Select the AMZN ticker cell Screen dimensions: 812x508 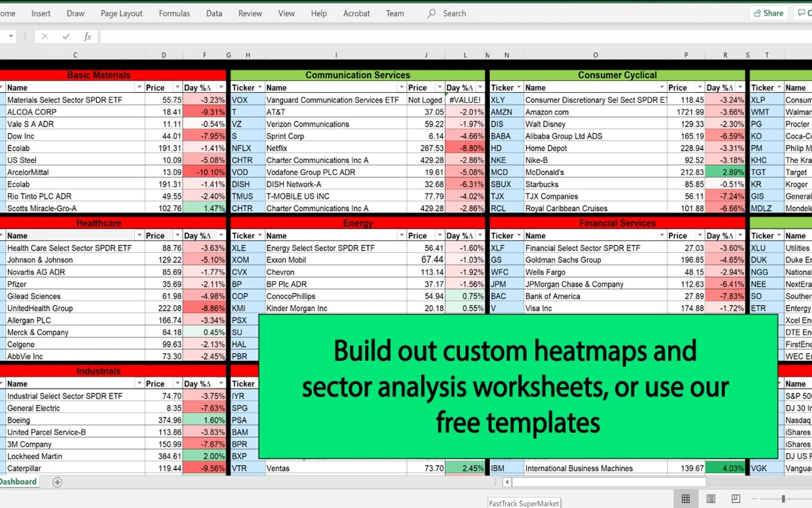(x=506, y=112)
